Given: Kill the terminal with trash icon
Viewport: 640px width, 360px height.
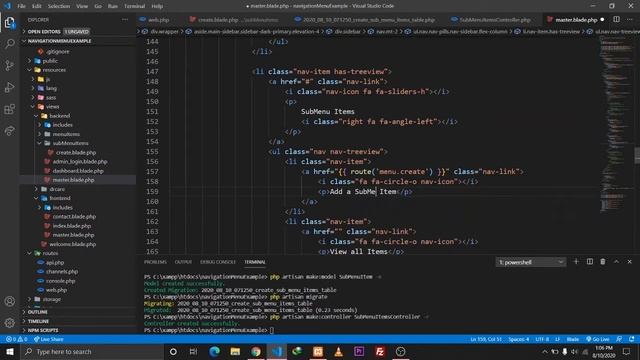Looking at the screenshot, I should click(x=603, y=262).
